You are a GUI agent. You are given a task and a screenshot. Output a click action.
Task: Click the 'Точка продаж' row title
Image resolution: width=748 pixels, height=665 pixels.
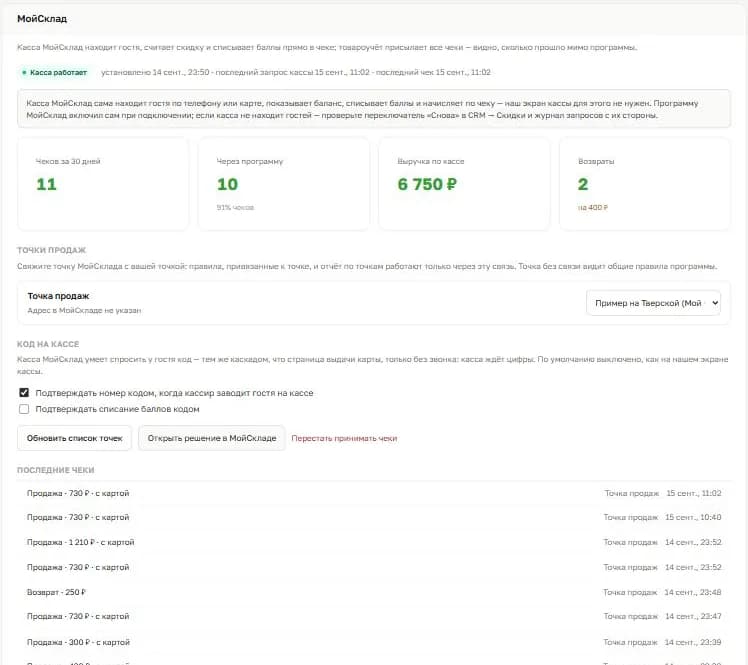pyautogui.click(x=58, y=296)
